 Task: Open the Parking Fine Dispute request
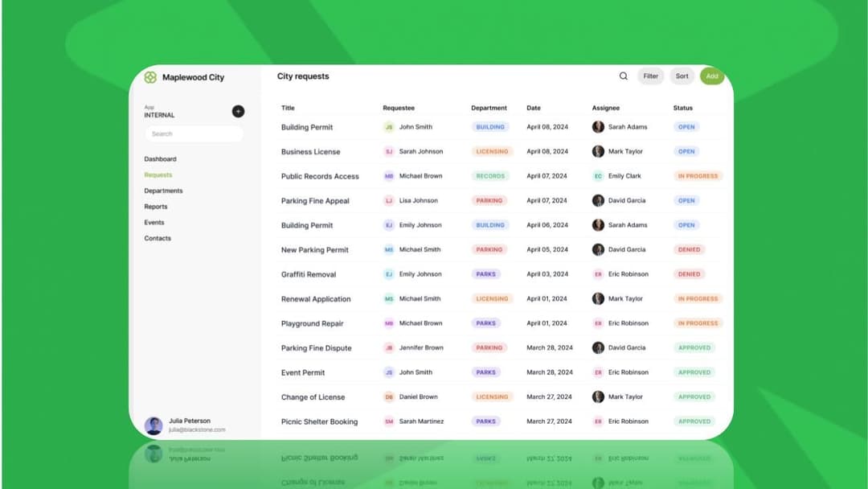[x=316, y=347]
